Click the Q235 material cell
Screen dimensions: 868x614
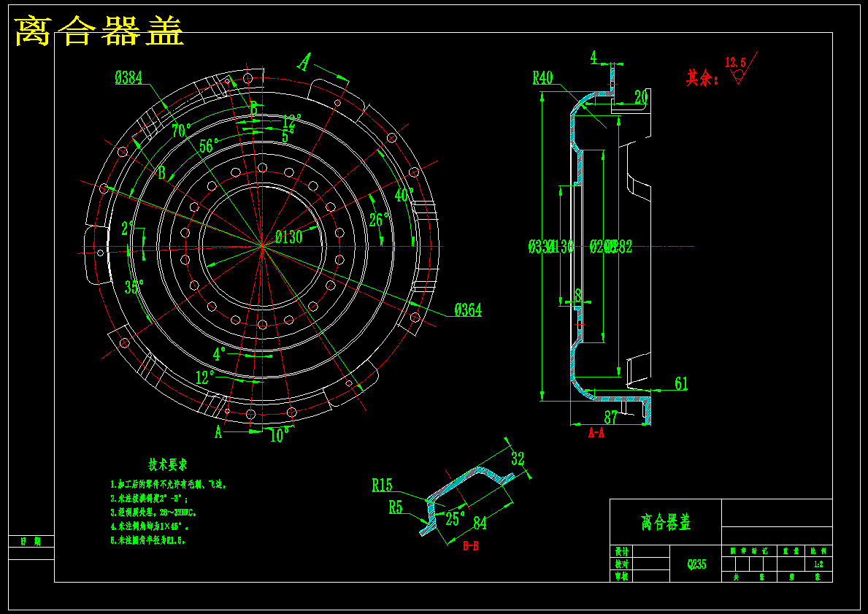click(696, 564)
